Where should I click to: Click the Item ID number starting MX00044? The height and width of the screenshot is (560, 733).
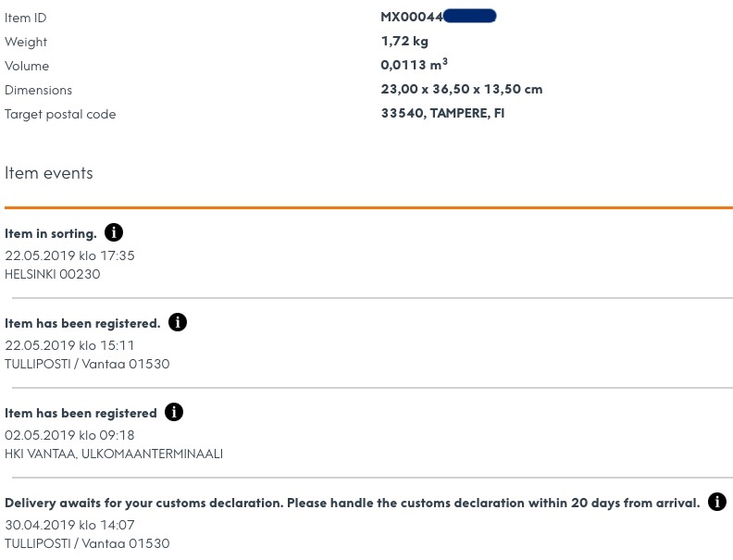pyautogui.click(x=438, y=17)
